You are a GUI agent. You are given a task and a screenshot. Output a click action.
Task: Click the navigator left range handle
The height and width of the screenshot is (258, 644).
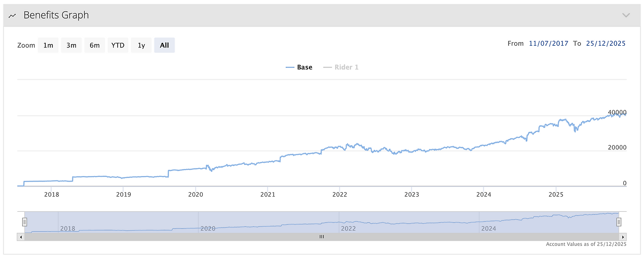tap(24, 222)
